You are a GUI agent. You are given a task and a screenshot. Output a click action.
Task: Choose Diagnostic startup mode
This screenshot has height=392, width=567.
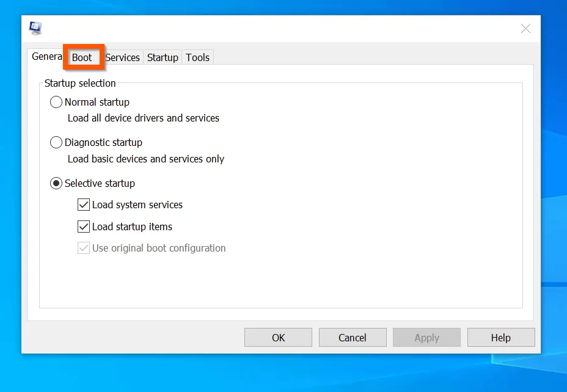click(x=56, y=142)
